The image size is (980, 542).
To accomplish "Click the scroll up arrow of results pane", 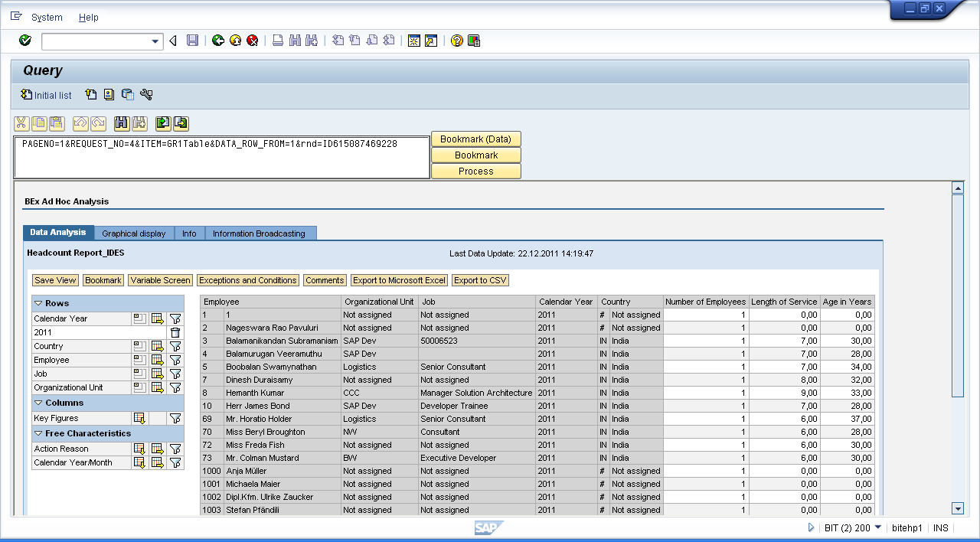I will pyautogui.click(x=958, y=188).
